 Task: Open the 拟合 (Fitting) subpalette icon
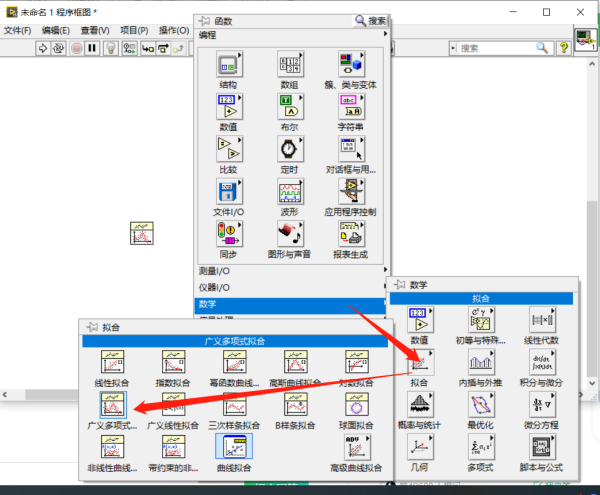coord(421,363)
